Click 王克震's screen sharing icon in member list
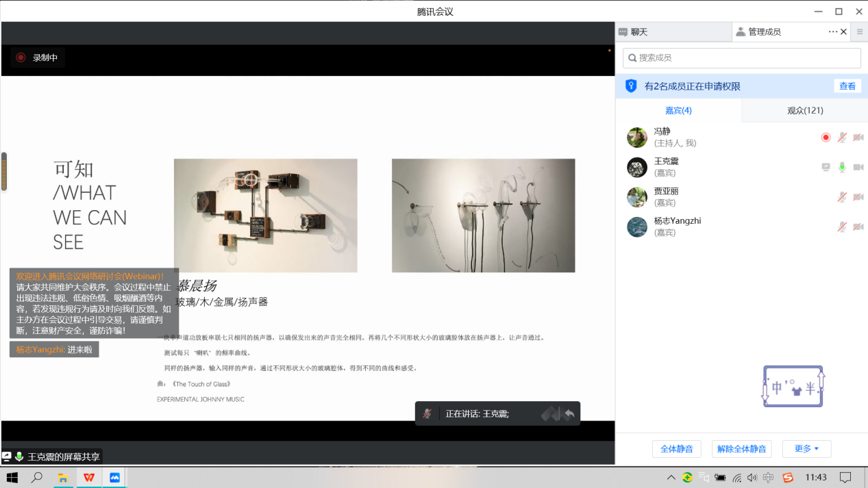Screen dimensions: 868x488 (x=826, y=167)
